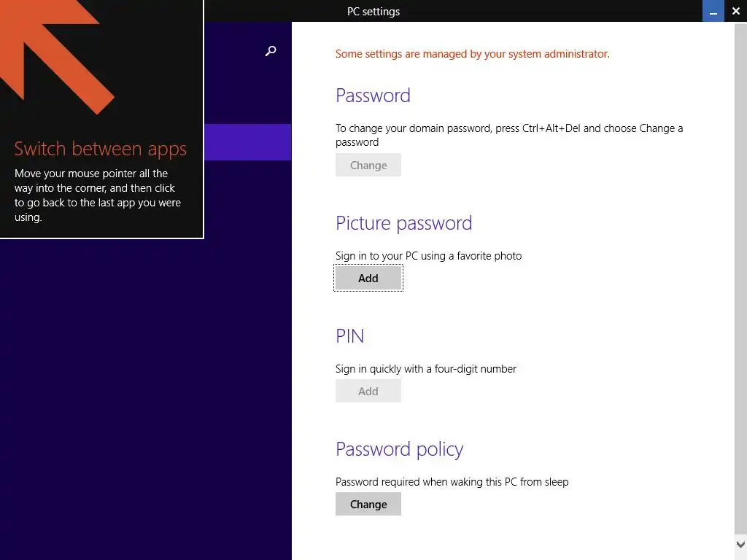Click 'Sign in quickly with a four-digit number'
Viewport: 747px width, 560px height.
[426, 369]
